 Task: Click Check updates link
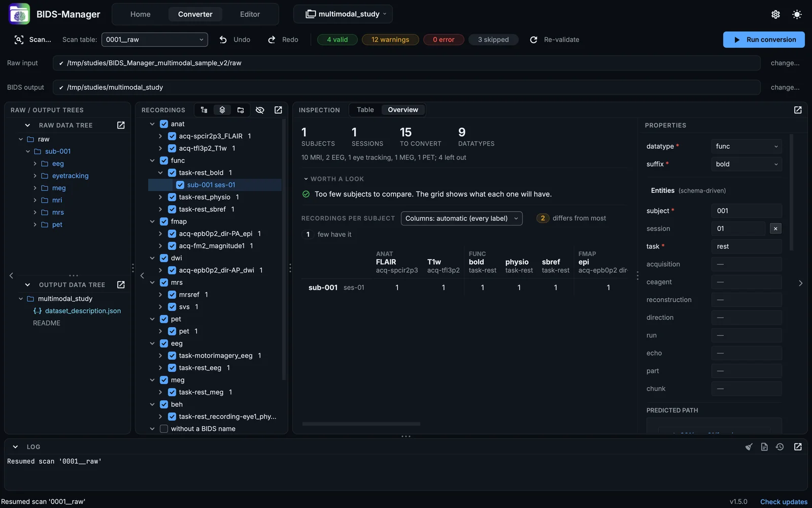(x=784, y=502)
